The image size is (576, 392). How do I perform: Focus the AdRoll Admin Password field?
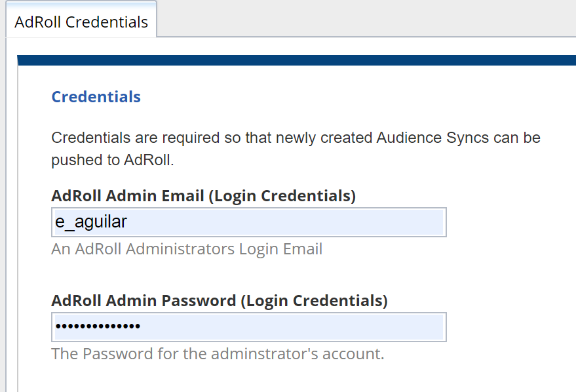point(248,327)
